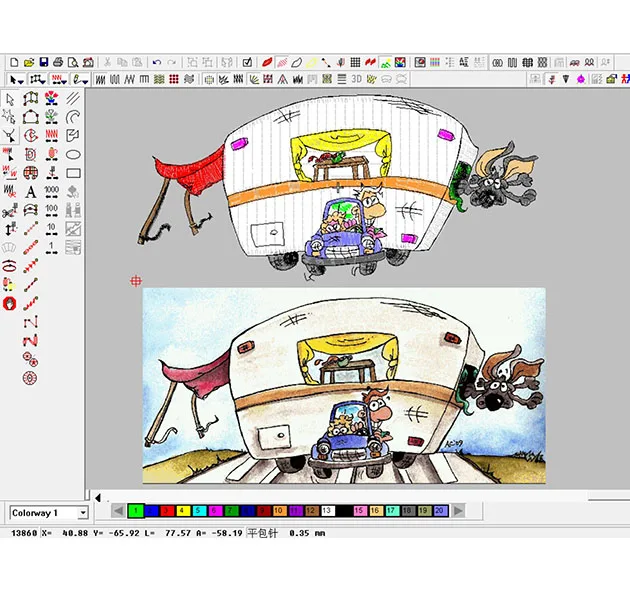
Task: Select the arrow pointer tool in left toolbox
Action: click(x=10, y=99)
